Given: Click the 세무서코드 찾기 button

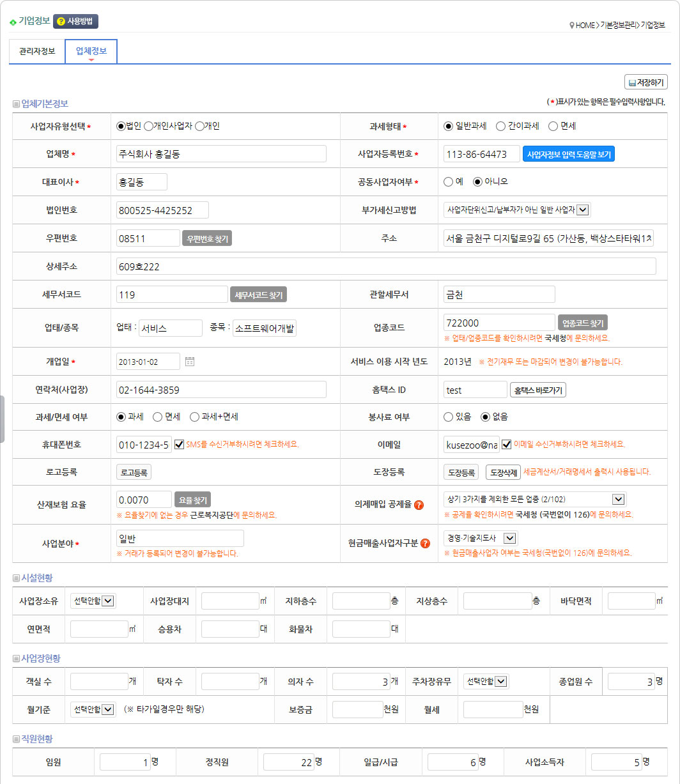Looking at the screenshot, I should tap(258, 295).
